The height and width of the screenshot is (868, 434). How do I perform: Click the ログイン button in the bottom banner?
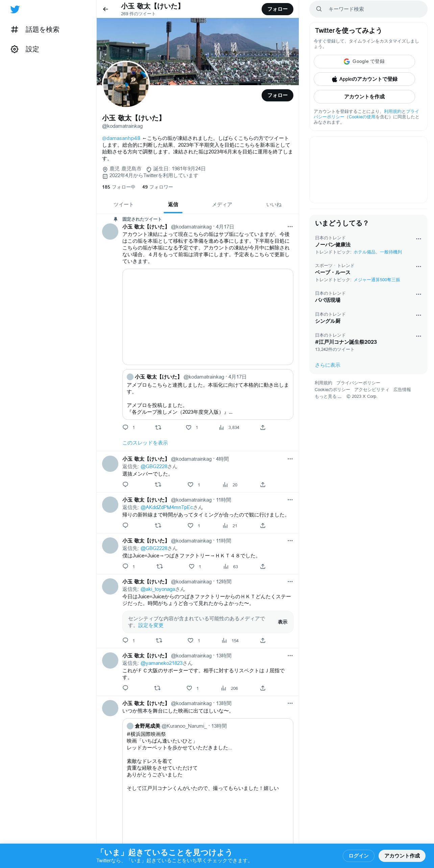[x=359, y=856]
